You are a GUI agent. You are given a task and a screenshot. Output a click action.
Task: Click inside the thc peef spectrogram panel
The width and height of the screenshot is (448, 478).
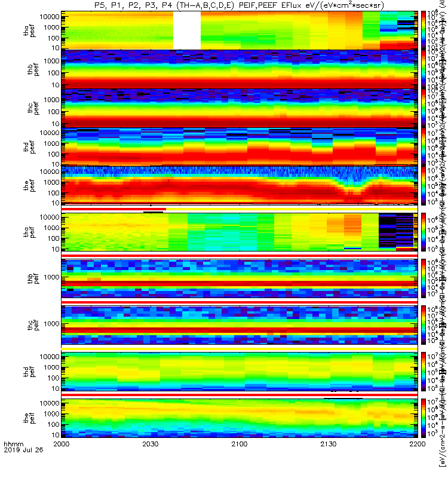point(240,108)
